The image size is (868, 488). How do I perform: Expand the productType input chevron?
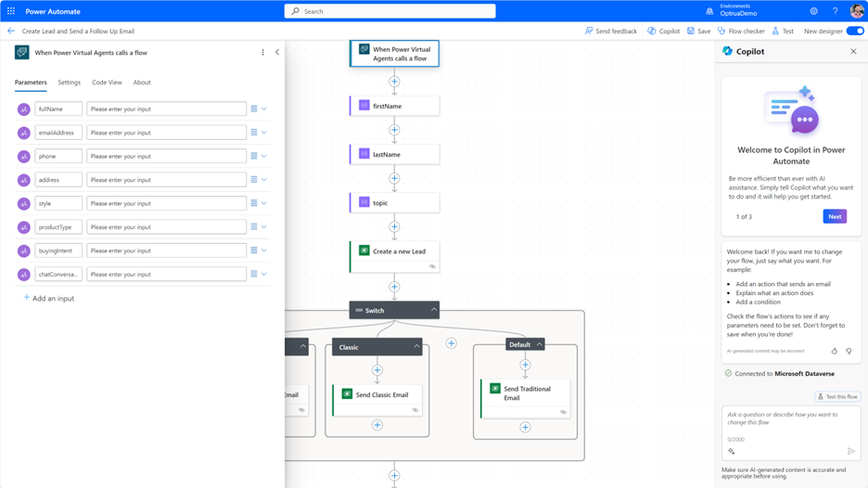(264, 226)
